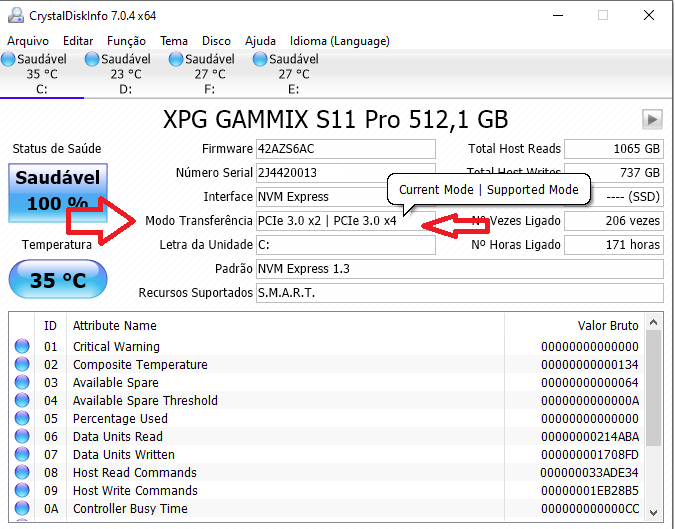
Task: Click the raw value 00000000214ABA
Action: pyautogui.click(x=590, y=436)
